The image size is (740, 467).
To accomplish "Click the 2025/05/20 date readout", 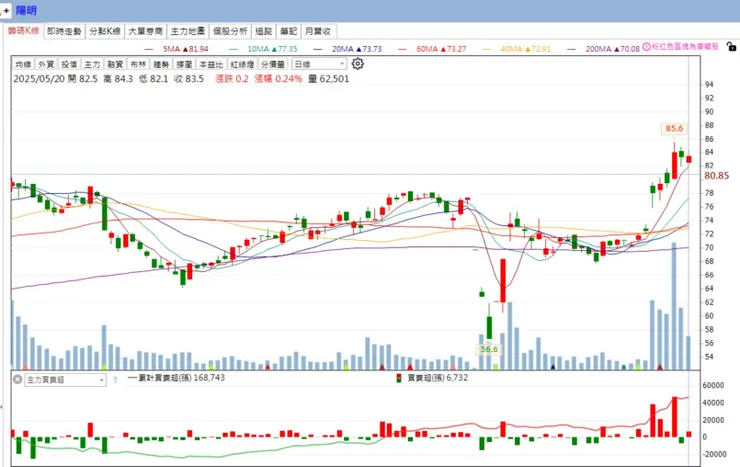I will tap(39, 79).
